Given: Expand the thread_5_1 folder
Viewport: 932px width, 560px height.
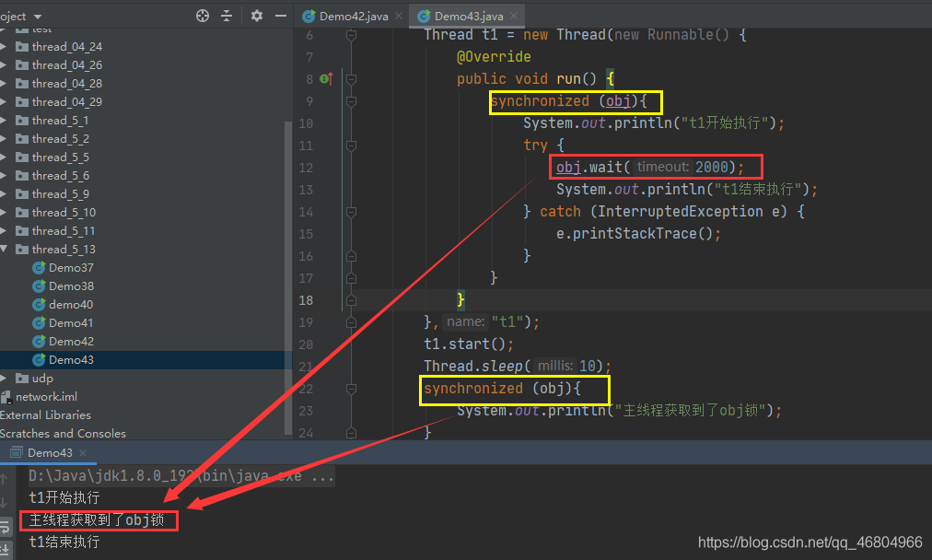Looking at the screenshot, I should tap(4, 120).
